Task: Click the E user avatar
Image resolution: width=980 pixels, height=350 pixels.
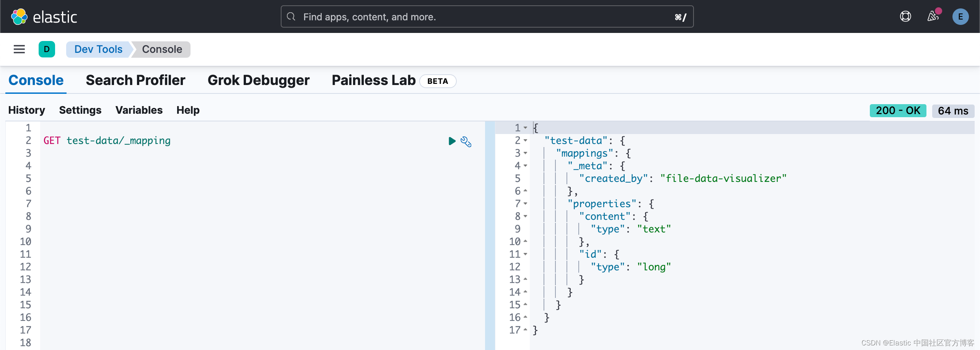Action: coord(961,16)
